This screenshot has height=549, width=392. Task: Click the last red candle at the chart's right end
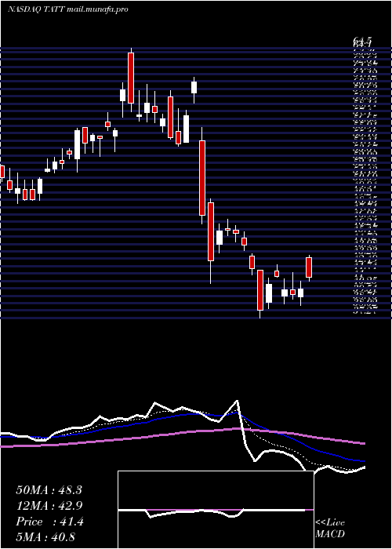tap(309, 267)
